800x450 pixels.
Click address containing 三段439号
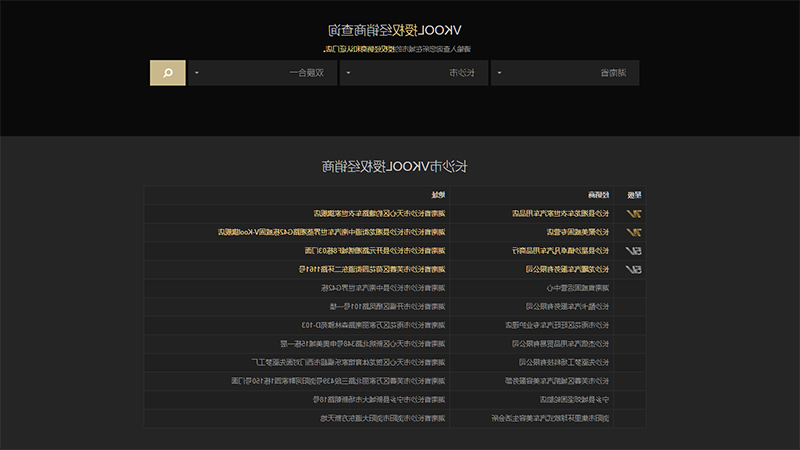click(x=338, y=381)
